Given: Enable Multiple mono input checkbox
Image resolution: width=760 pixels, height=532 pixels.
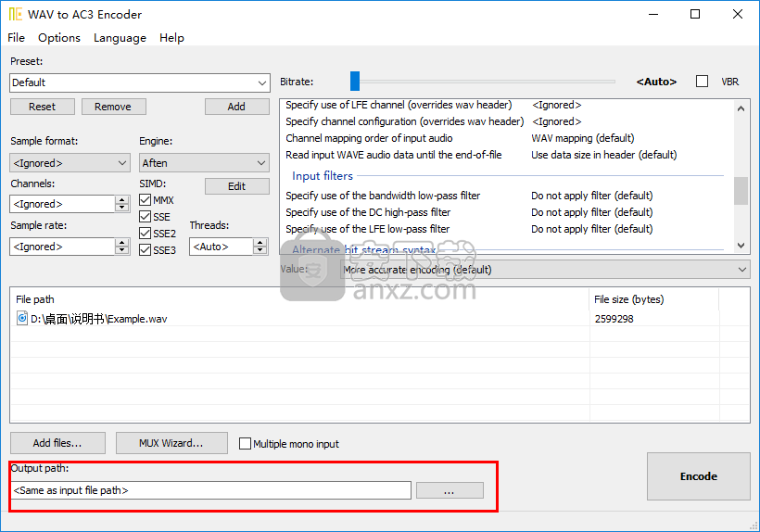Looking at the screenshot, I should pos(246,444).
